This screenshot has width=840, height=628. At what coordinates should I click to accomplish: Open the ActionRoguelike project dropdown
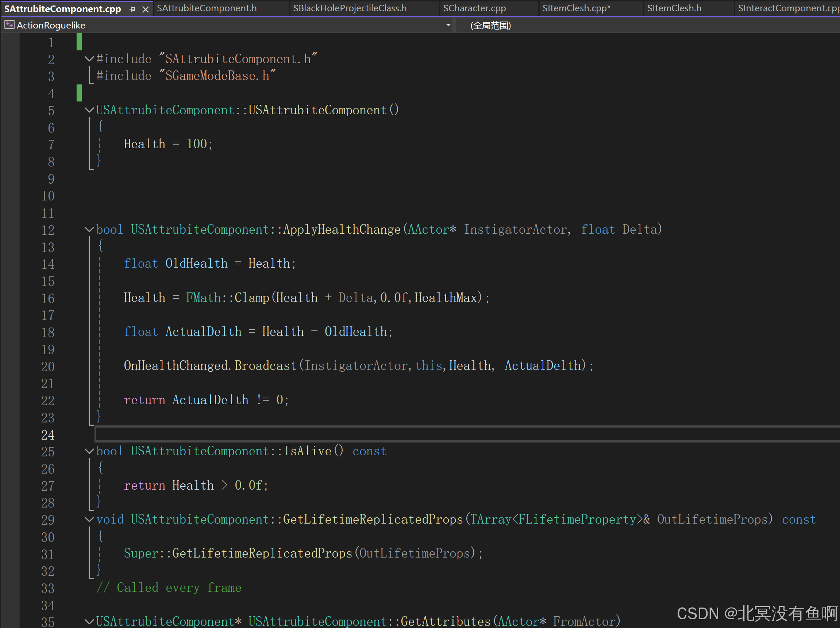[x=448, y=25]
